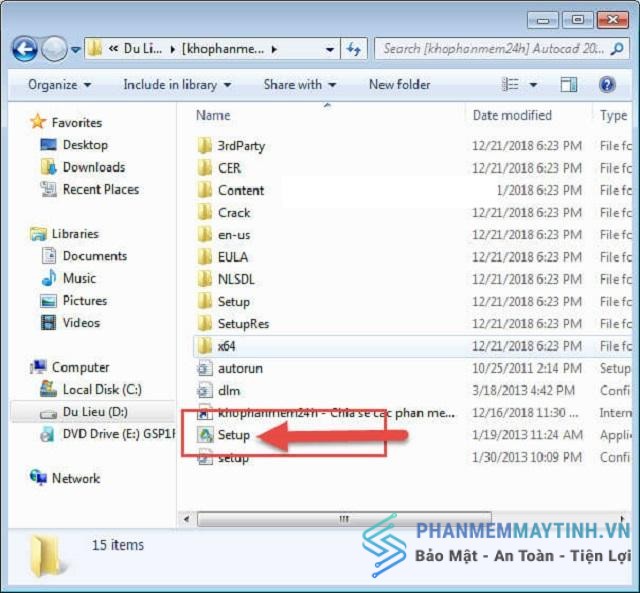Select Du Lieu (D:) drive
Screen dimensions: 640x593
[95, 412]
